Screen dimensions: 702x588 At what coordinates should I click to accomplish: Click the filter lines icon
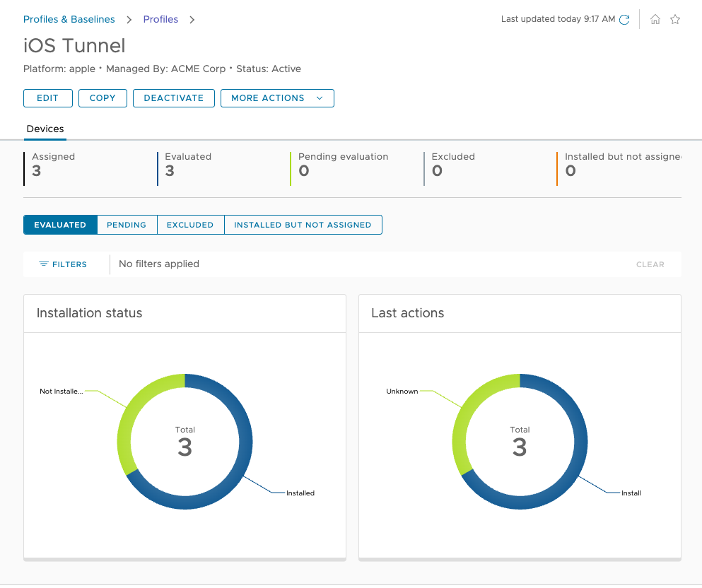[x=44, y=264]
